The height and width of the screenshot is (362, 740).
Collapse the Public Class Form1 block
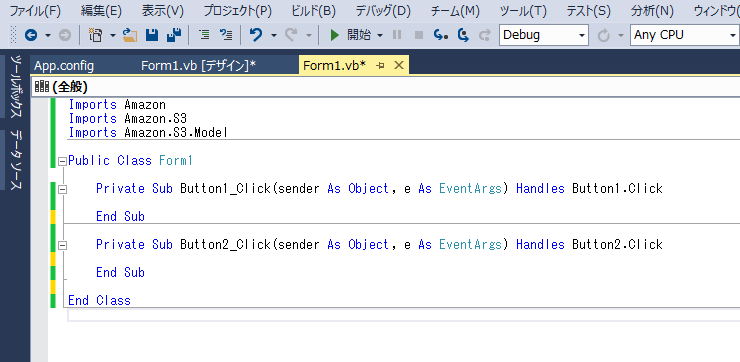pos(62,162)
